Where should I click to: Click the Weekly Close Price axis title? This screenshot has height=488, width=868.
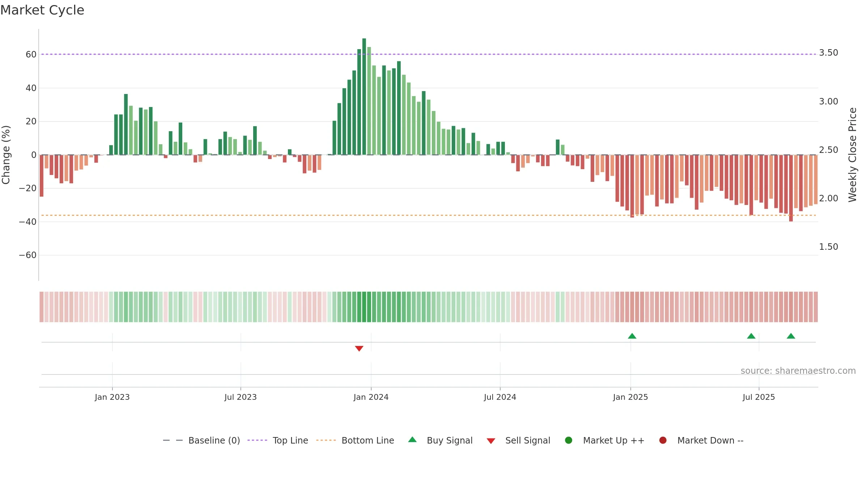[852, 155]
